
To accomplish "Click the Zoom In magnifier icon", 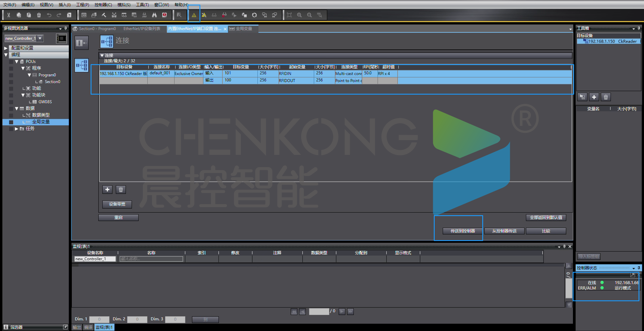I will click(x=299, y=15).
